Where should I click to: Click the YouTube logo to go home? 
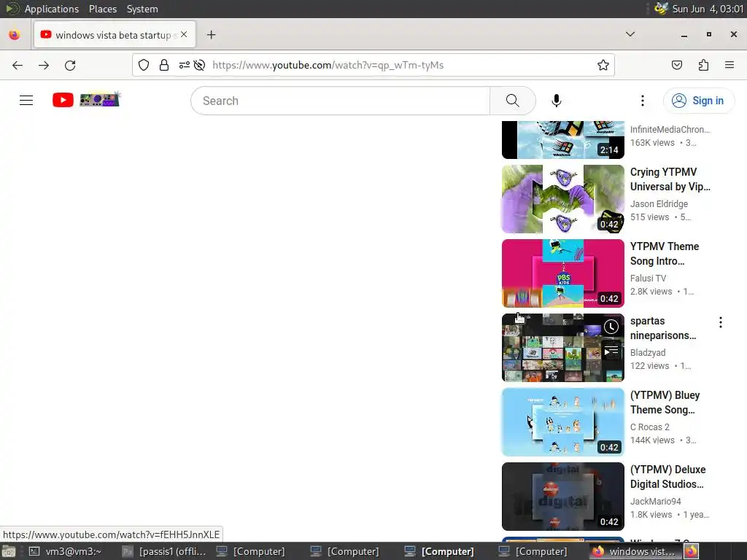point(86,100)
